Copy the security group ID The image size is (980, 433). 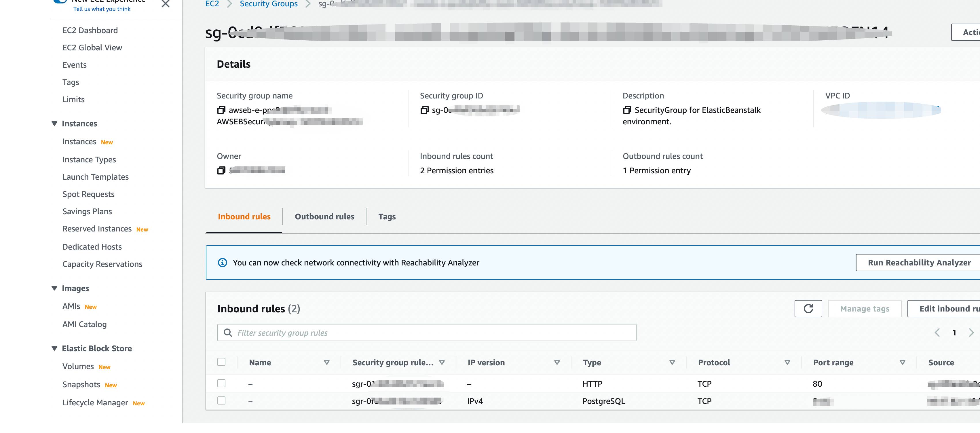click(424, 110)
